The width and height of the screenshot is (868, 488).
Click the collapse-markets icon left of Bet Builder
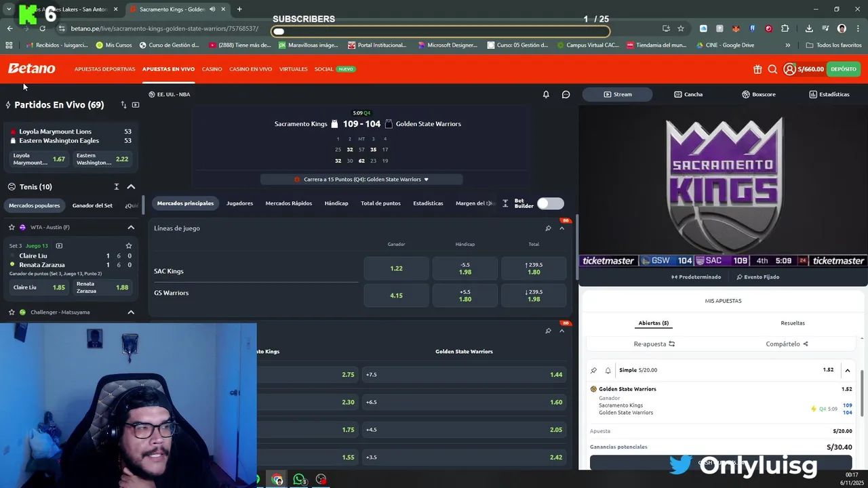[x=505, y=203]
